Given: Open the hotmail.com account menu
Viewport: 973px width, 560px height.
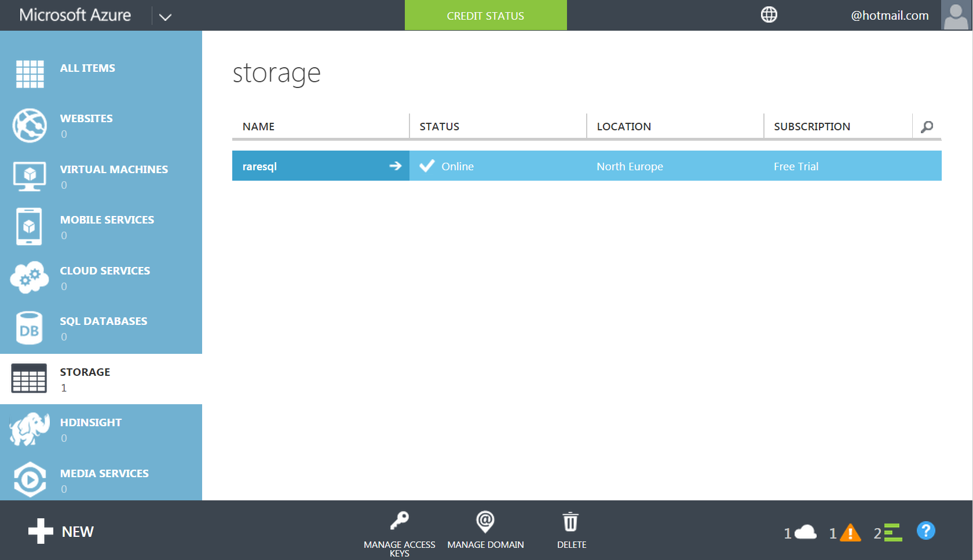Looking at the screenshot, I should pos(889,16).
